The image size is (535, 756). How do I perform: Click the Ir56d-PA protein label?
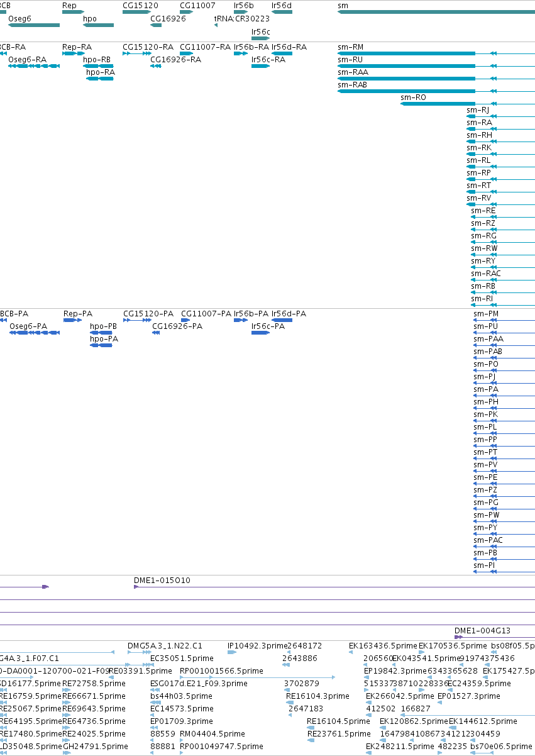coord(289,313)
